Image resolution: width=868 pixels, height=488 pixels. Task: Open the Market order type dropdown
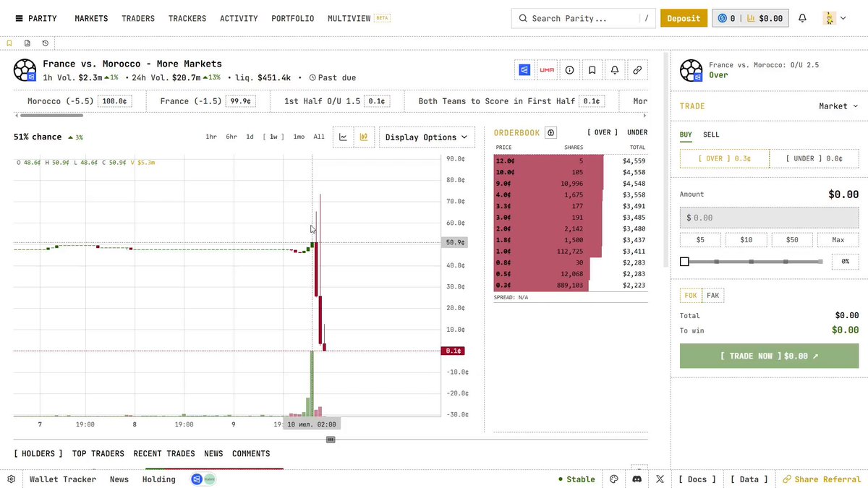pyautogui.click(x=838, y=106)
